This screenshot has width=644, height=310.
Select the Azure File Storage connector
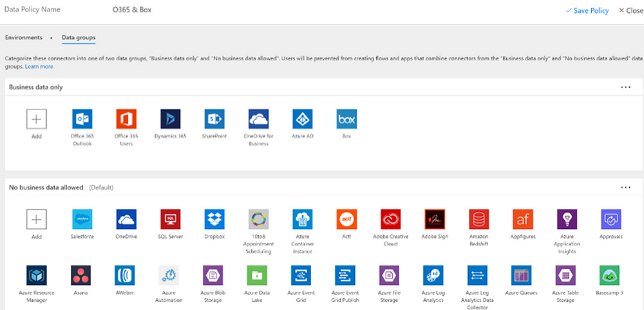point(389,275)
